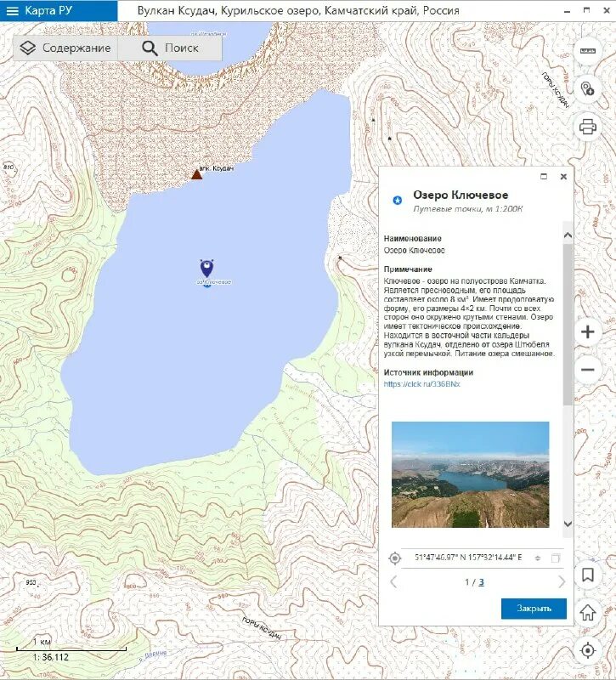
Task: Minimize the Карта РУ window
Action: click(567, 11)
